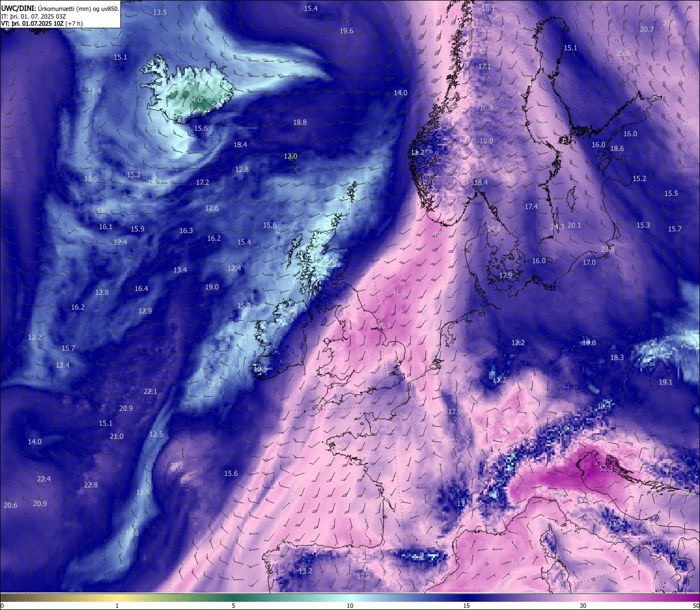Select the 19.6 value label
This screenshot has height=610, width=700.
pyautogui.click(x=347, y=31)
